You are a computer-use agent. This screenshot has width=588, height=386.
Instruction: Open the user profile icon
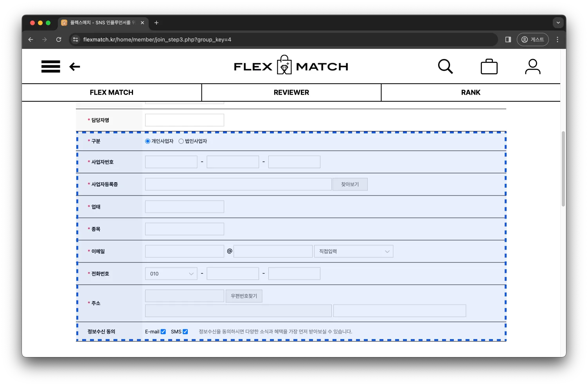[532, 66]
